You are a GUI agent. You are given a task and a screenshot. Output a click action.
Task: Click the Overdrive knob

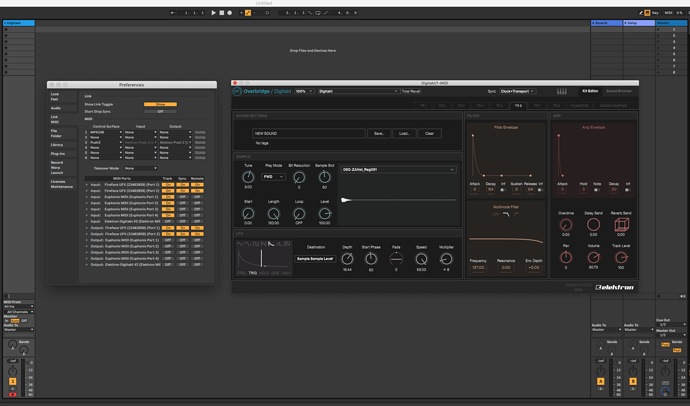[566, 224]
